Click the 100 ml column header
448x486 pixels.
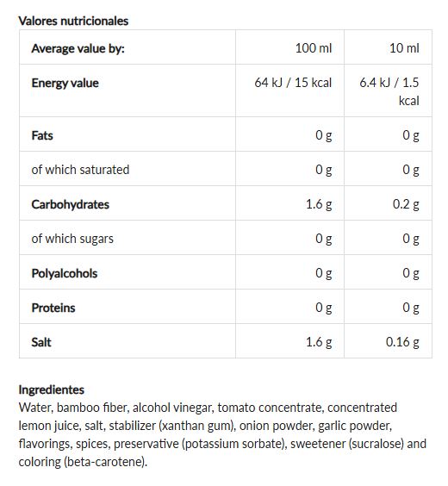tap(314, 48)
